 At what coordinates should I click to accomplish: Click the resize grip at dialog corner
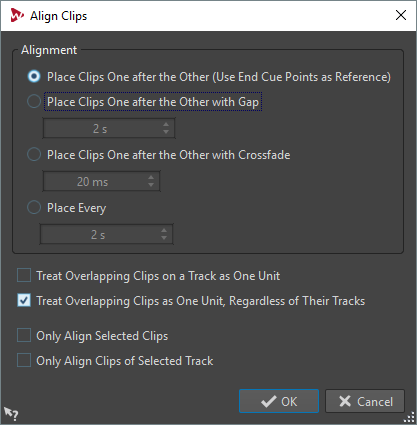pos(409,418)
